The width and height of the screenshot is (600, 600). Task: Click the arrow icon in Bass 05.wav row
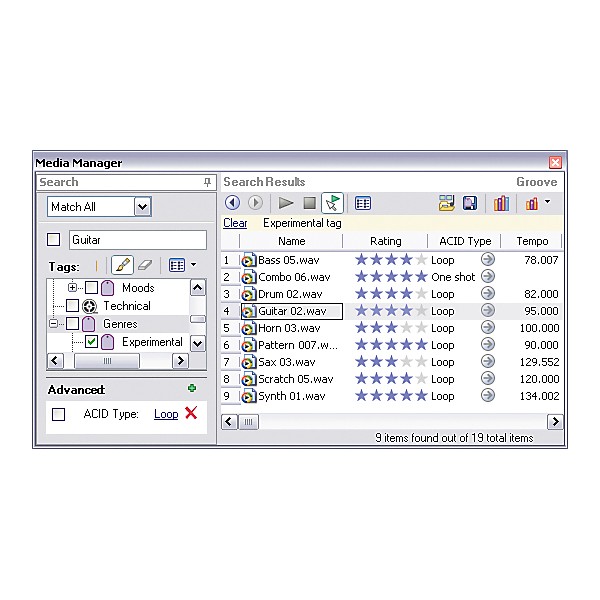488,259
